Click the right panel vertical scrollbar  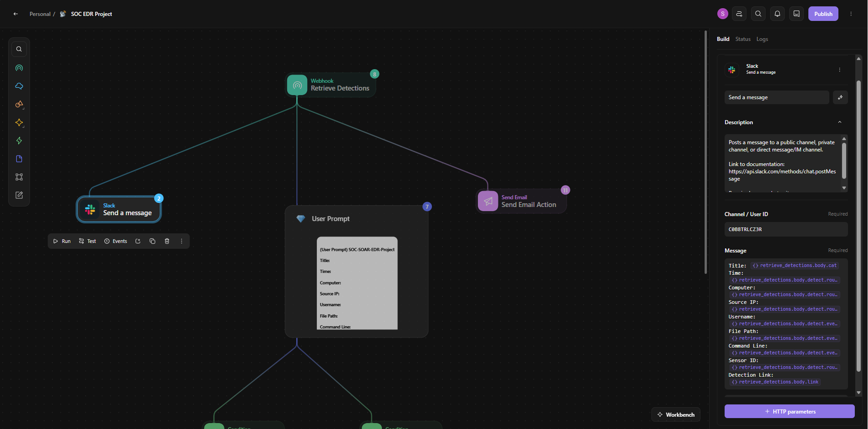858,226
